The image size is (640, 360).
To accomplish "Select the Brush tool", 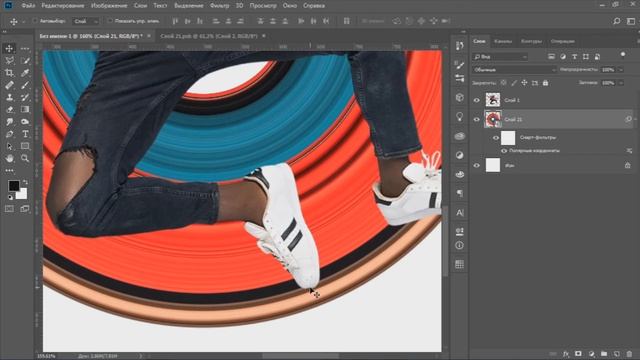I will [25, 85].
